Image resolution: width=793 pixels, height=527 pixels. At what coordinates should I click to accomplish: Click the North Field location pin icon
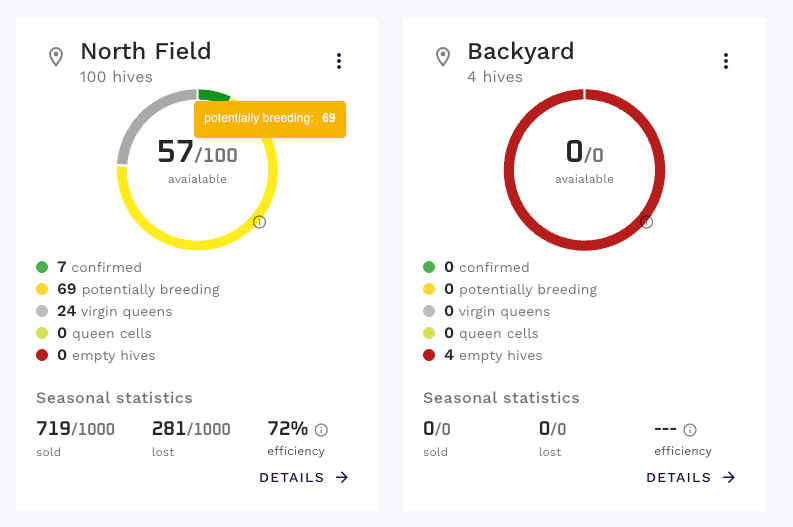pyautogui.click(x=56, y=57)
